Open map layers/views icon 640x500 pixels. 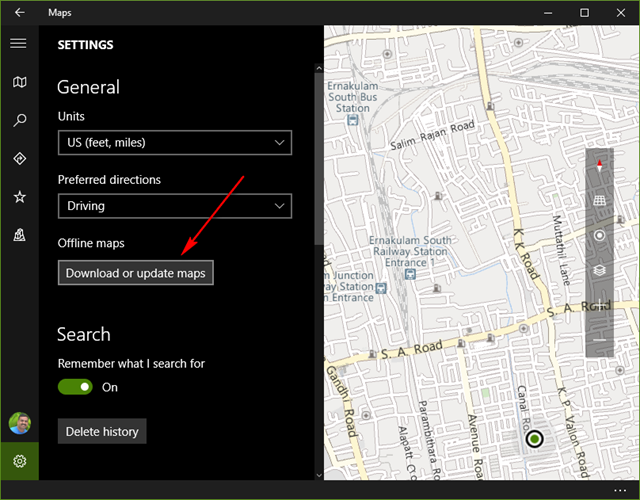599,270
